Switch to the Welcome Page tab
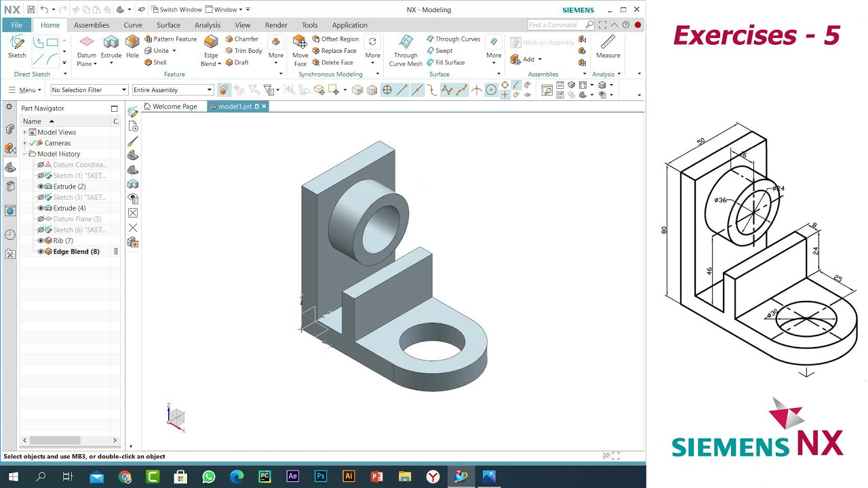The height and width of the screenshot is (488, 868). tap(170, 106)
